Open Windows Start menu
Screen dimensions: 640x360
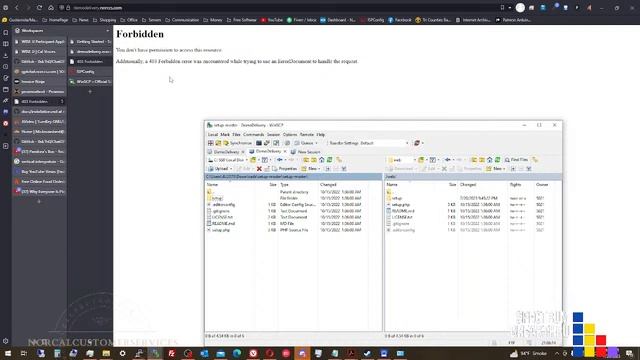pyautogui.click(x=8, y=353)
